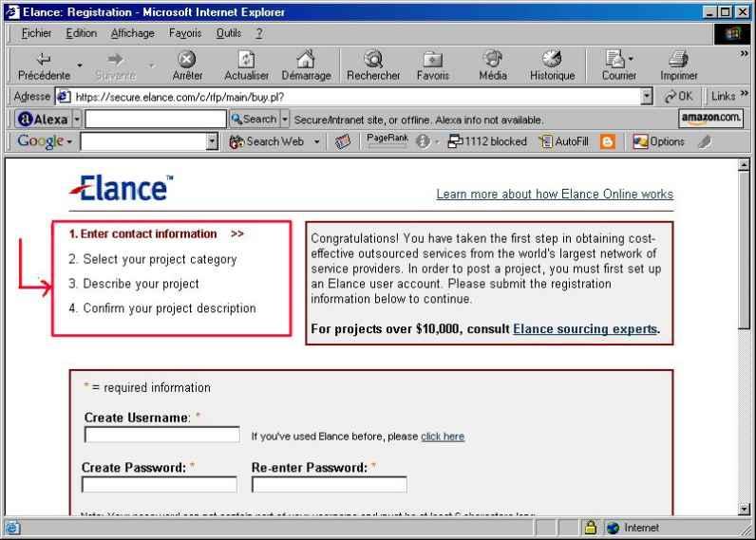The width and height of the screenshot is (756, 540).
Task: Click the amazon.com button in Alexa toolbar
Action: 710,120
